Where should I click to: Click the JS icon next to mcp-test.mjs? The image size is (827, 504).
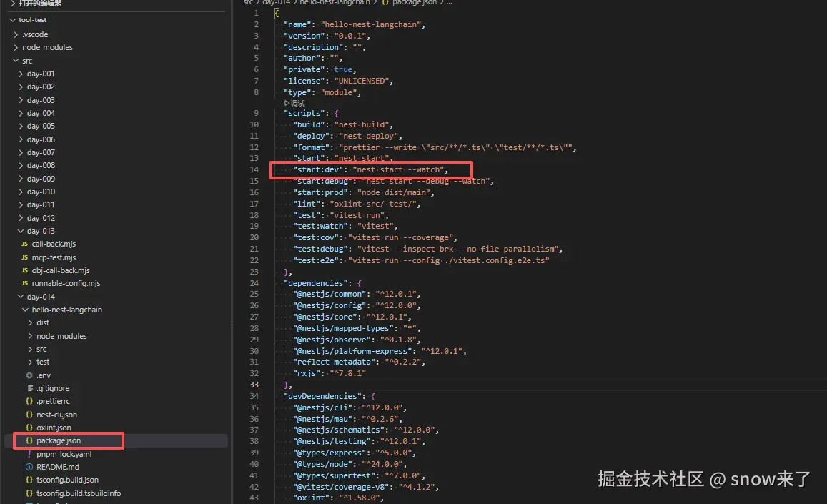coord(25,257)
